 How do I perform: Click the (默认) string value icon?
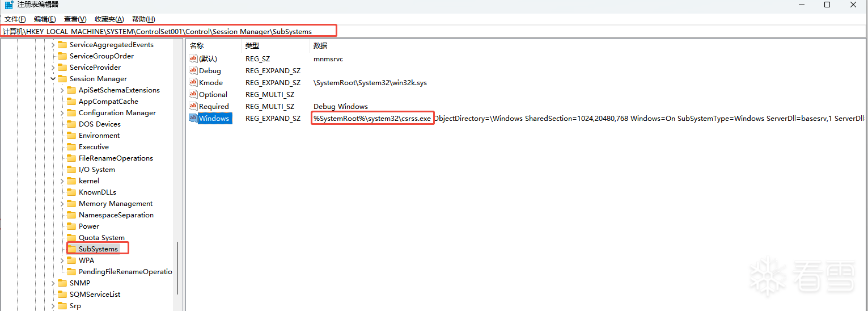(x=193, y=58)
